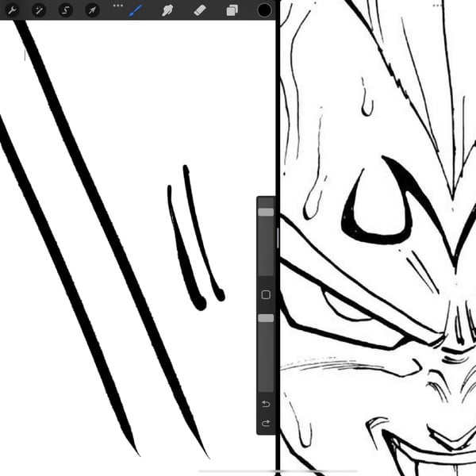Screen dimensions: 476x476
Task: Open the Adjustments magic wand menu
Action: [39, 10]
